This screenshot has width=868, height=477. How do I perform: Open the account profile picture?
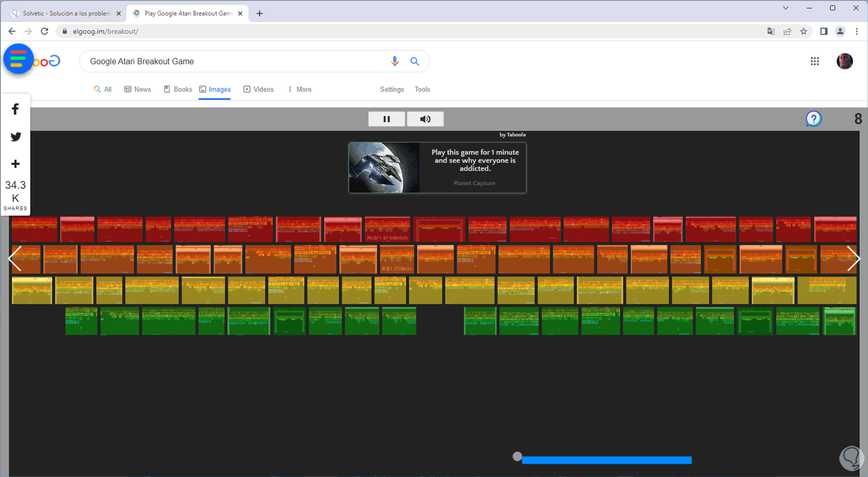pos(845,61)
